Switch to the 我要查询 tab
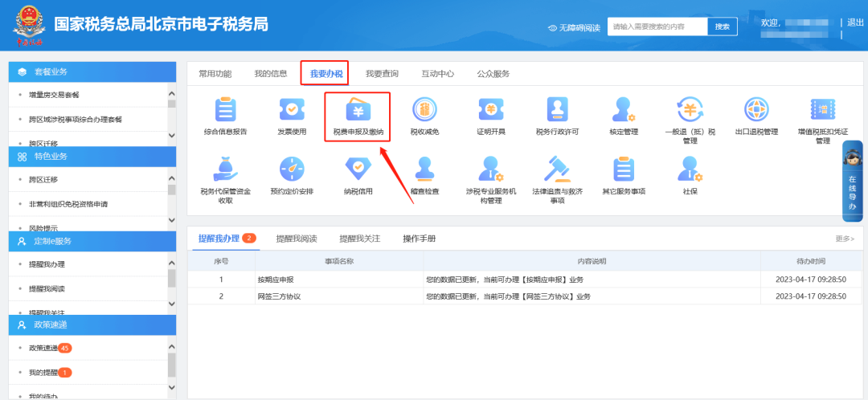 pyautogui.click(x=382, y=74)
